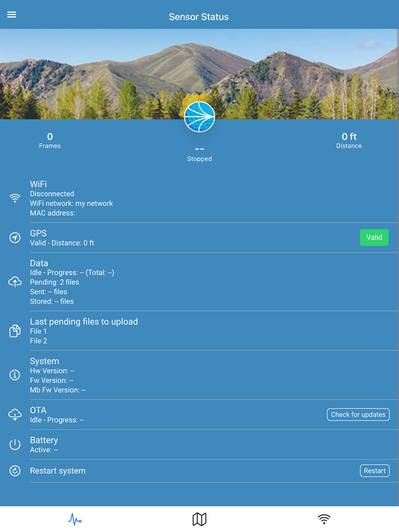
Task: Click the '0 Frames' counter
Action: pos(50,141)
